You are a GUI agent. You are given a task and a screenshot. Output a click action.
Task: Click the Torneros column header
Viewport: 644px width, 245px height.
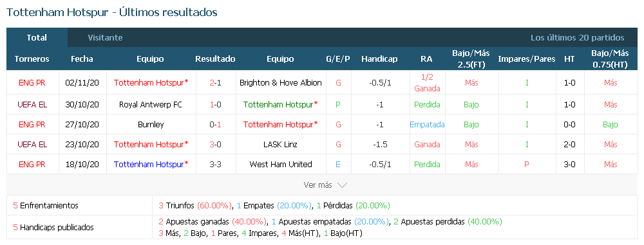pos(32,59)
